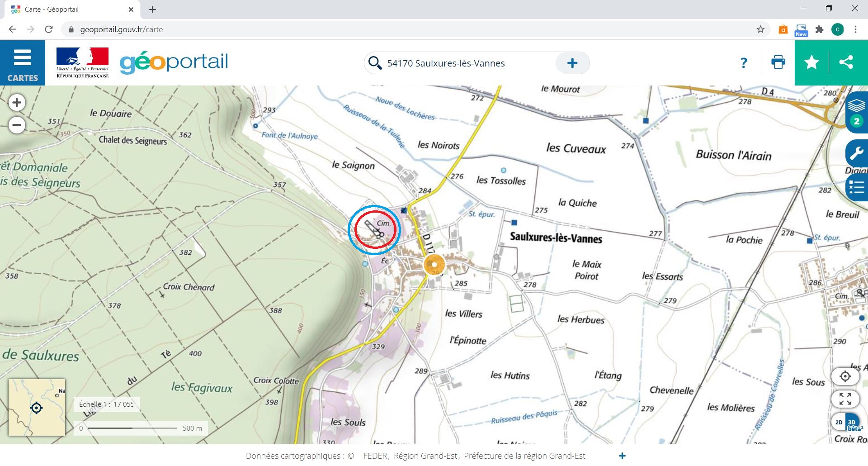Click the 500 m scale bar
This screenshot has height=466, width=868.
pos(141,428)
